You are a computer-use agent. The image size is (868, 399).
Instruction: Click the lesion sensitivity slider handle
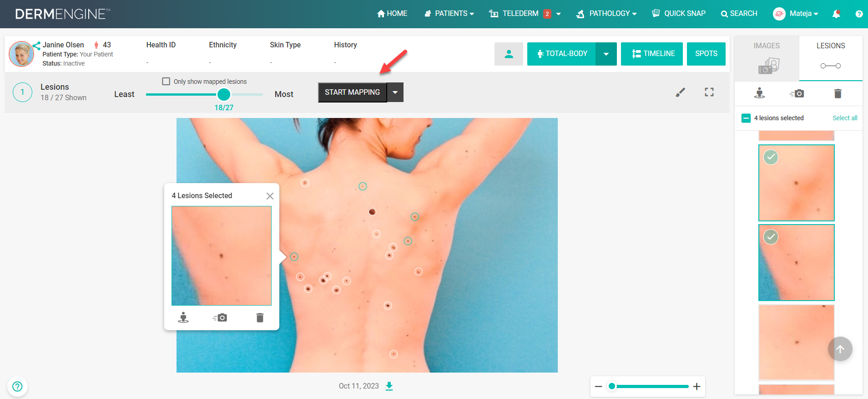(224, 94)
